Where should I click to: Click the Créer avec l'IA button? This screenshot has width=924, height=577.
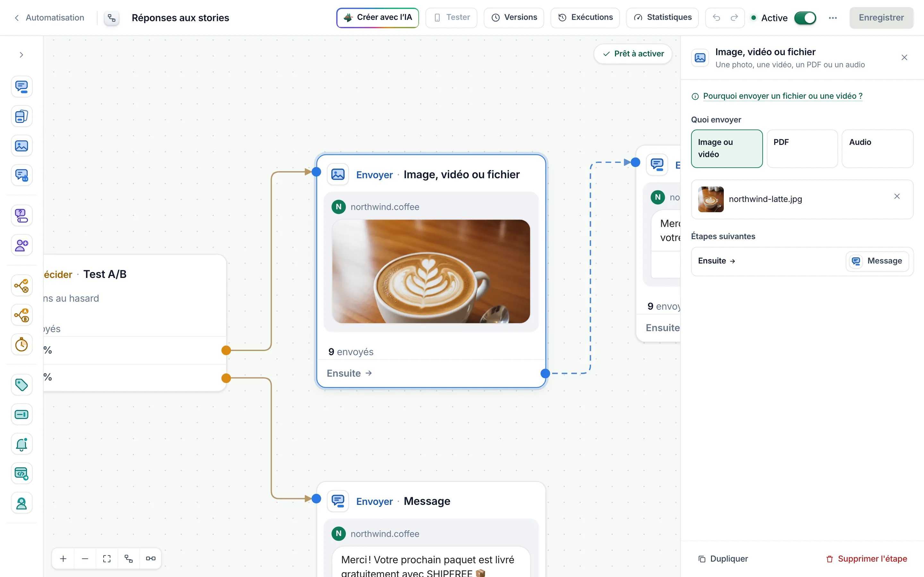(378, 18)
